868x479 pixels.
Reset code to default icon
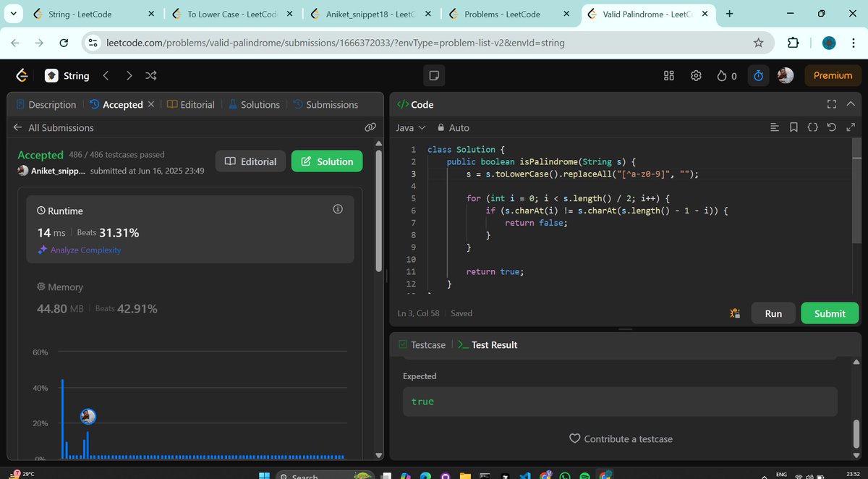(832, 127)
